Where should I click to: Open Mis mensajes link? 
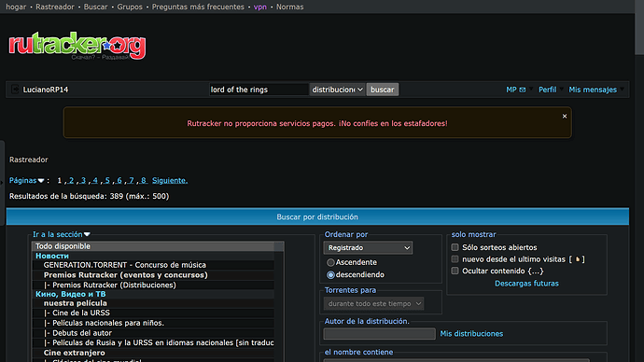click(593, 90)
